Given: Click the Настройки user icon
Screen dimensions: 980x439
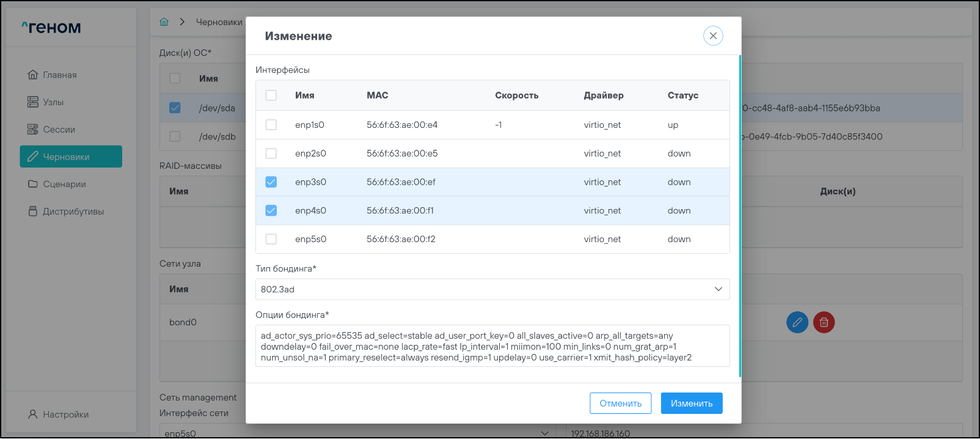Looking at the screenshot, I should coord(33,415).
